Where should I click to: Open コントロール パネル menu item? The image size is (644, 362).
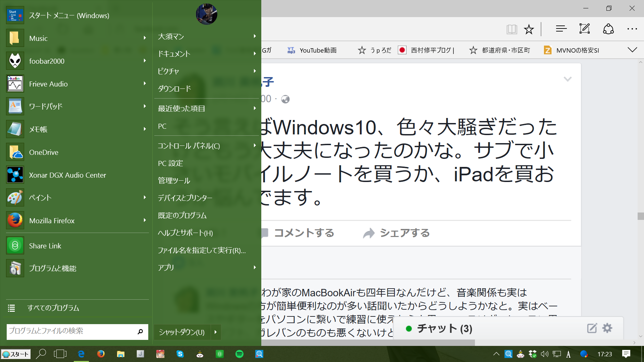[189, 146]
